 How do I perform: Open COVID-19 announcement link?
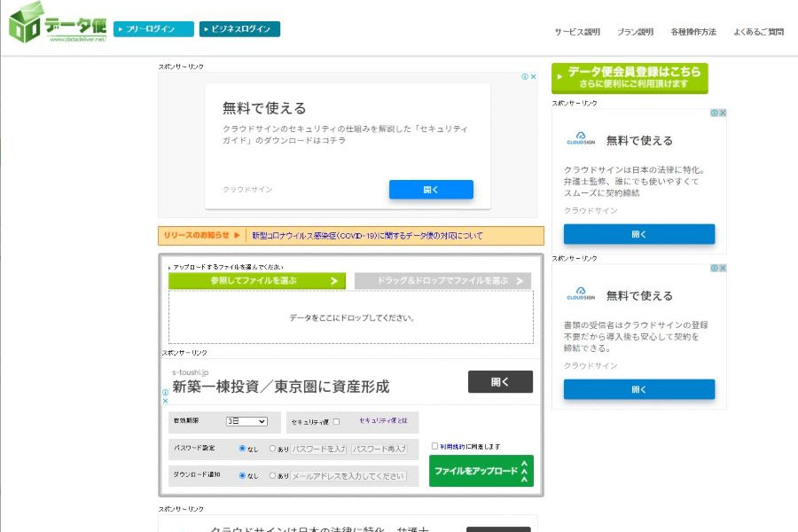pyautogui.click(x=367, y=236)
